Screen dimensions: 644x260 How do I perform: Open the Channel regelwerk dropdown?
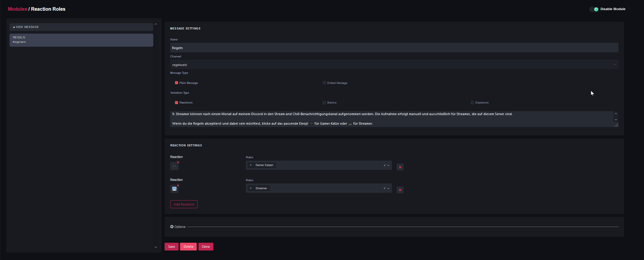pos(394,65)
